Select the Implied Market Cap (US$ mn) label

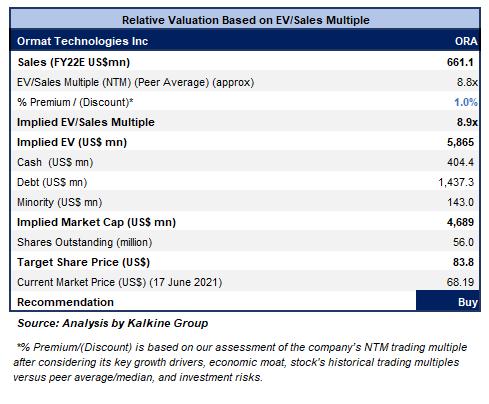(96, 222)
